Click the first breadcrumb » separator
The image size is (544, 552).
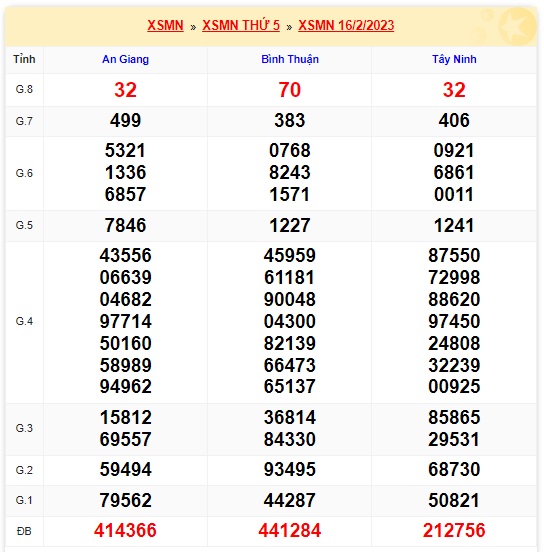pos(193,27)
